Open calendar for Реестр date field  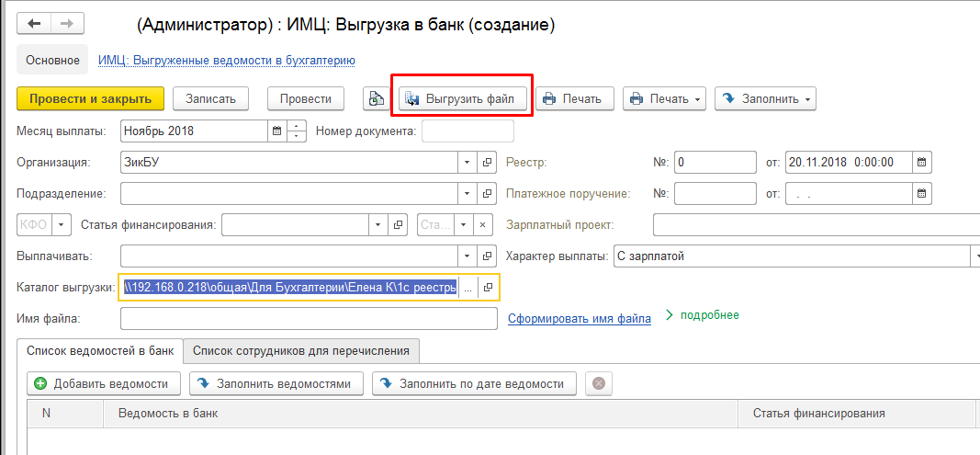921,162
